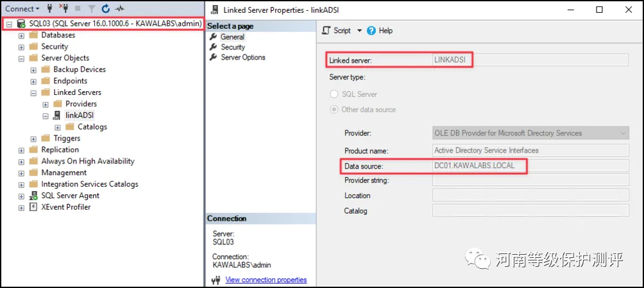The height and width of the screenshot is (288, 644).
Task: Click the disconnect plug icon with red X
Action: tap(64, 8)
